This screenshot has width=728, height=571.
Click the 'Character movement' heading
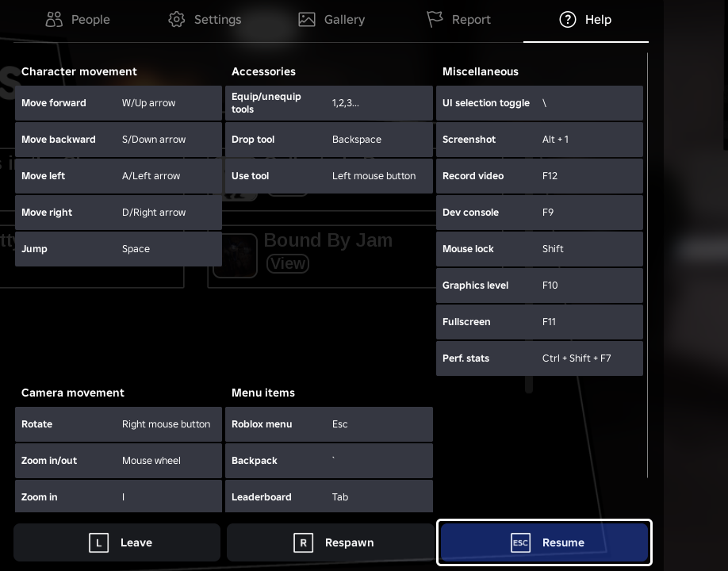79,71
